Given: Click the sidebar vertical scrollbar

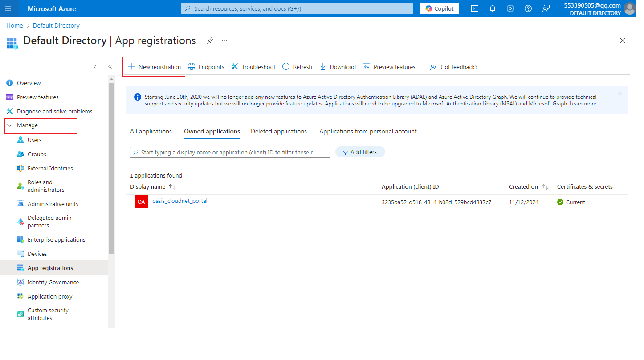Looking at the screenshot, I should (111, 168).
